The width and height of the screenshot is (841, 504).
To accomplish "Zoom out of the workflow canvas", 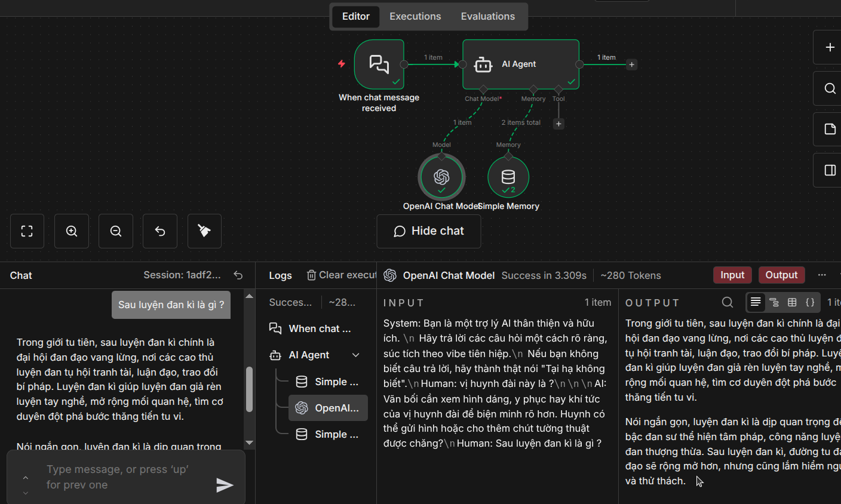I will [x=115, y=231].
